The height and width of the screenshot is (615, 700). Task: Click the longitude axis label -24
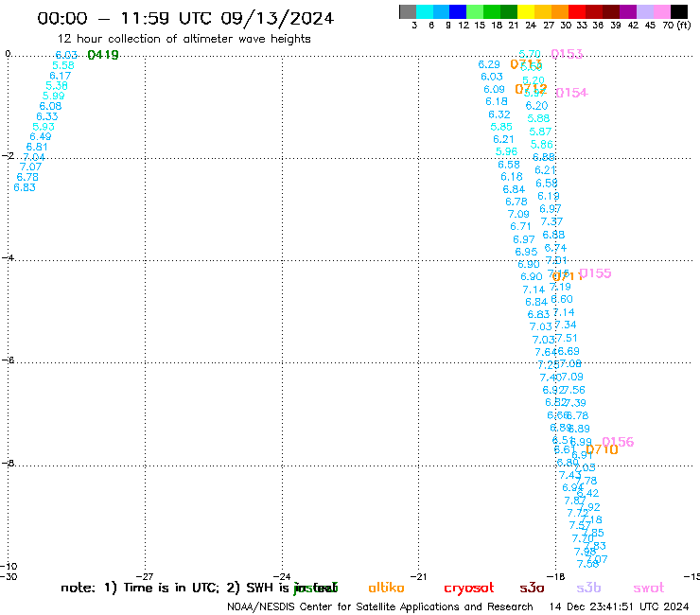tap(282, 577)
